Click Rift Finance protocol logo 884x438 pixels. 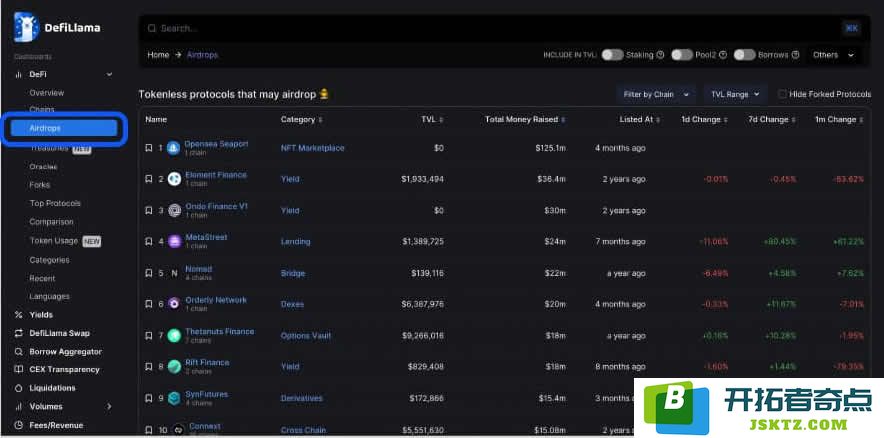pos(174,366)
